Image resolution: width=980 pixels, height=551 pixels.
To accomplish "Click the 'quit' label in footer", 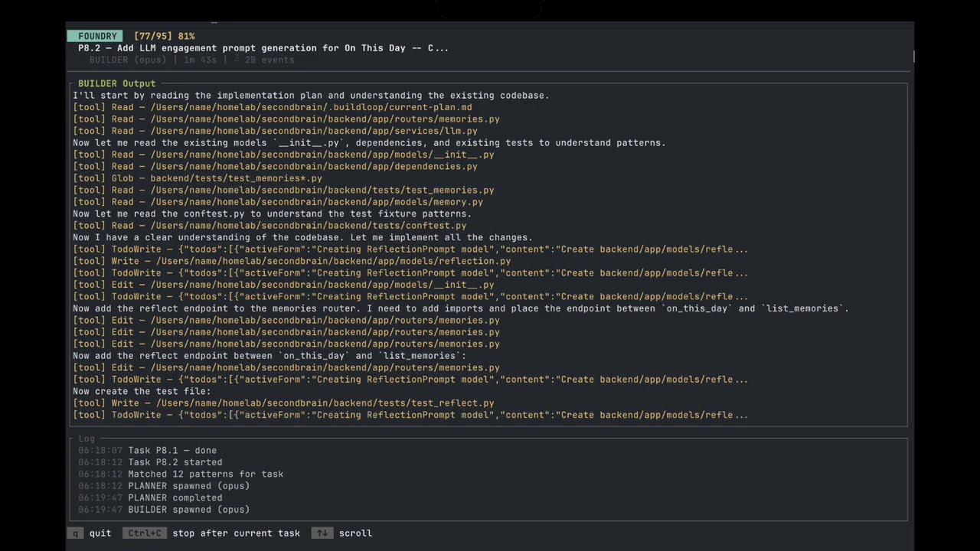I will (100, 533).
